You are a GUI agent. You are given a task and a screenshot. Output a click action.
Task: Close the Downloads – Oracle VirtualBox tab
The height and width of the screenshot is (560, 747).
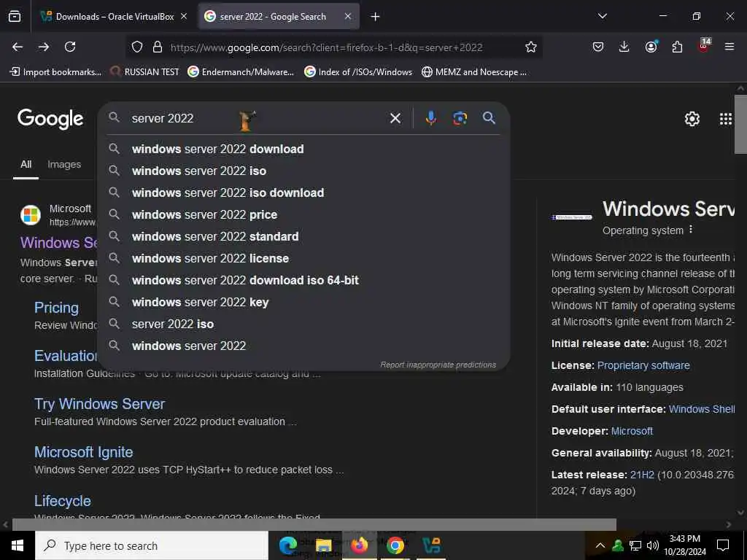(184, 16)
